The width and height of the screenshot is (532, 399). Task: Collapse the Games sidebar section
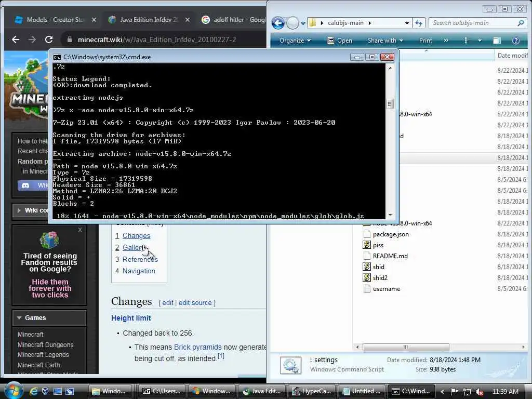pyautogui.click(x=49, y=318)
